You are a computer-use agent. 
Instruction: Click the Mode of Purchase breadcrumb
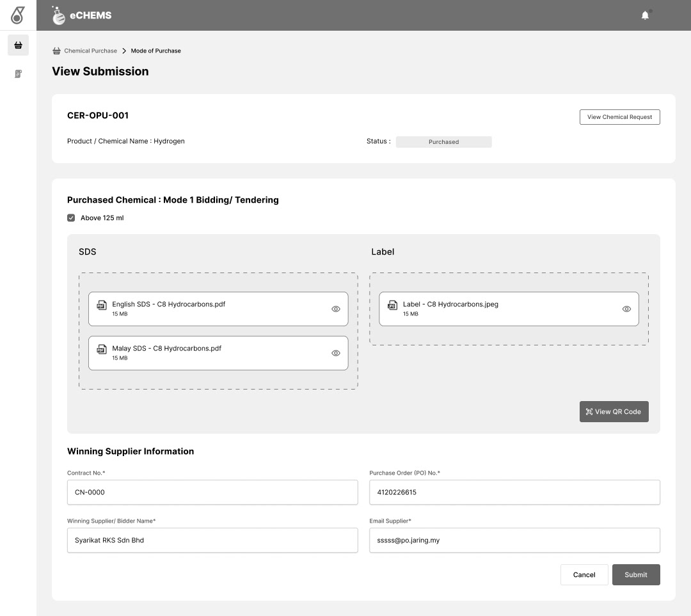point(156,51)
